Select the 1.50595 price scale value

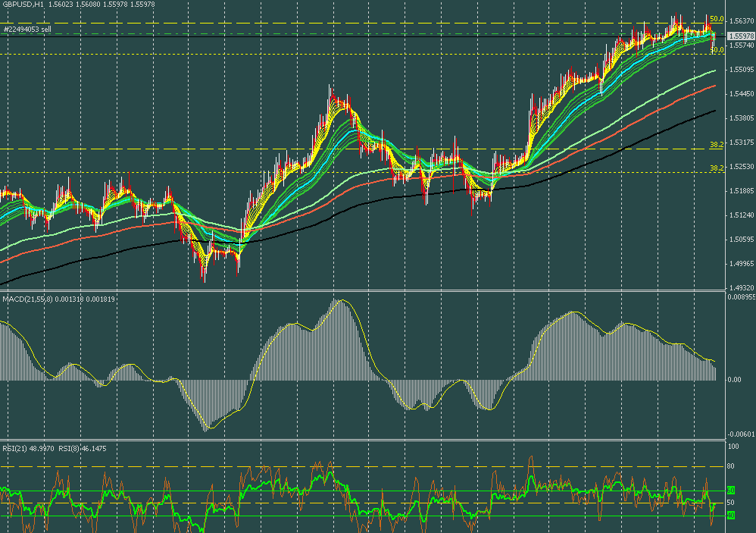742,240
